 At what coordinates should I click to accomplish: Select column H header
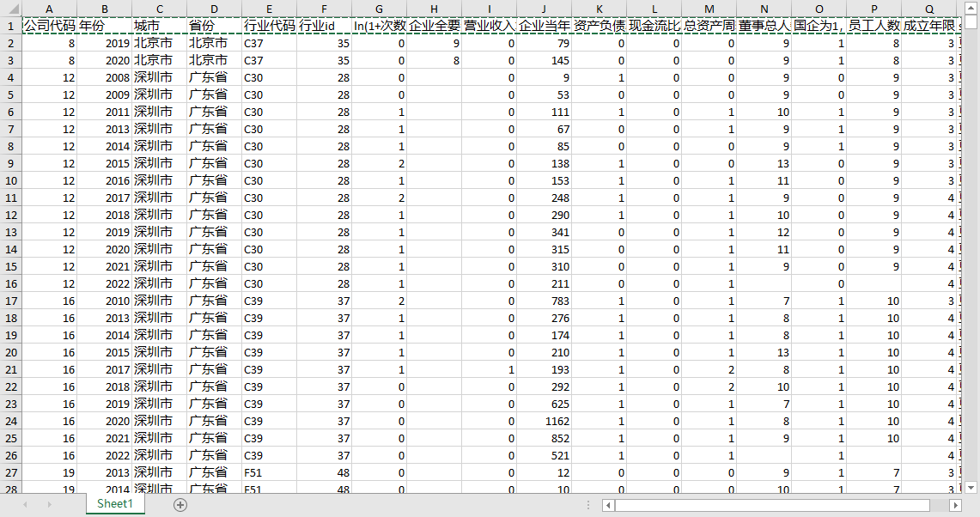(435, 9)
